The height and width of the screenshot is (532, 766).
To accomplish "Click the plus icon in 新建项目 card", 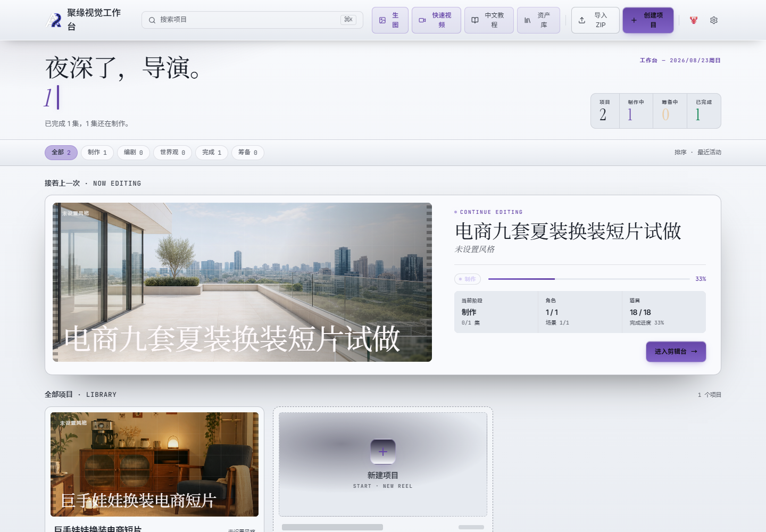I will click(x=383, y=452).
